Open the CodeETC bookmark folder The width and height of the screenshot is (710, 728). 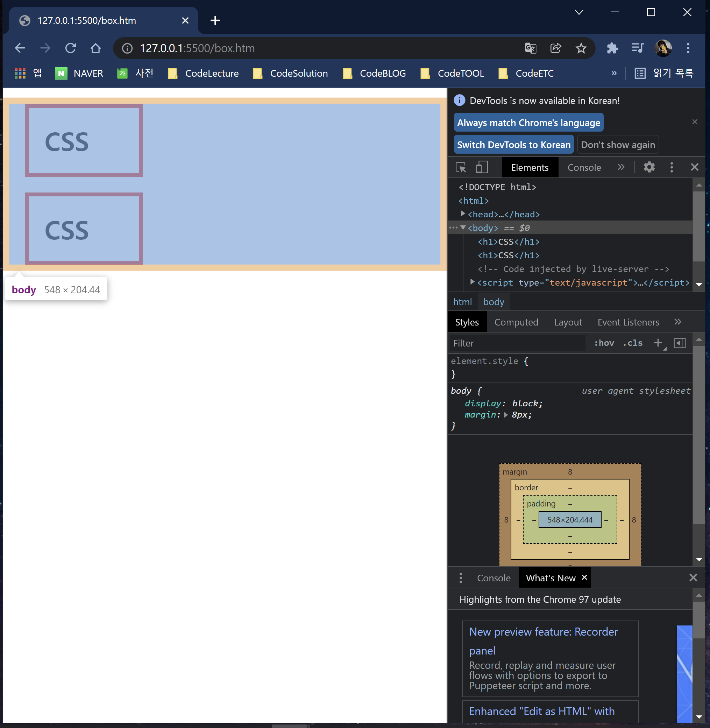pyautogui.click(x=526, y=73)
